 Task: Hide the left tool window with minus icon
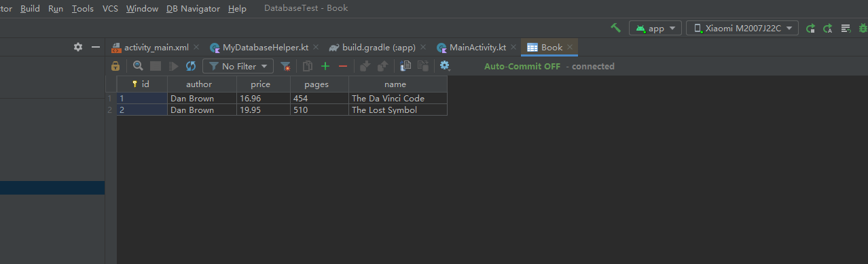[x=96, y=47]
